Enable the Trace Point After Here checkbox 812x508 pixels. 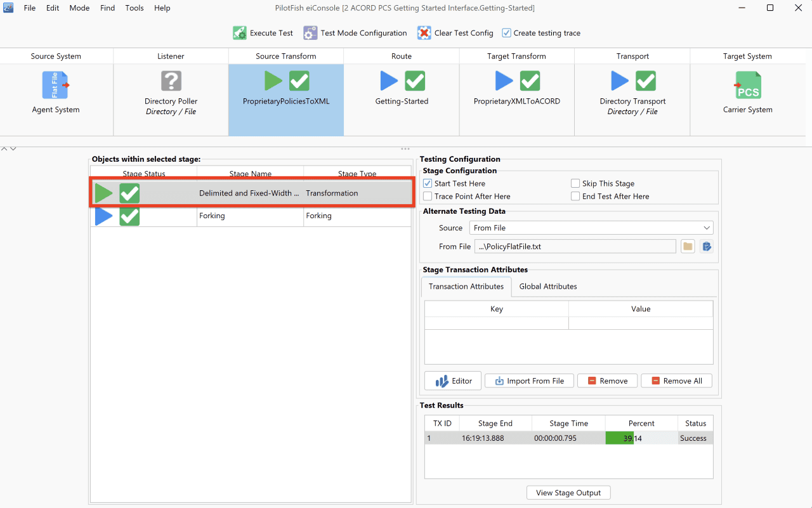coord(428,197)
